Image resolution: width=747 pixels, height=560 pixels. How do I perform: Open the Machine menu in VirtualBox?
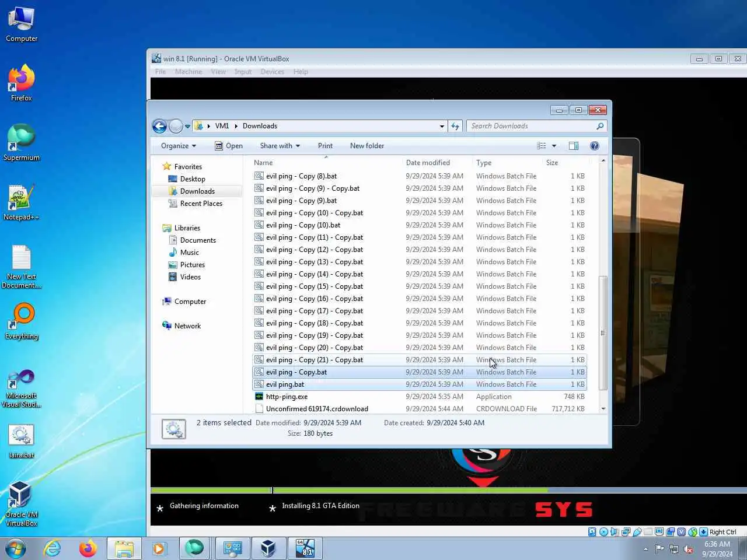(189, 72)
